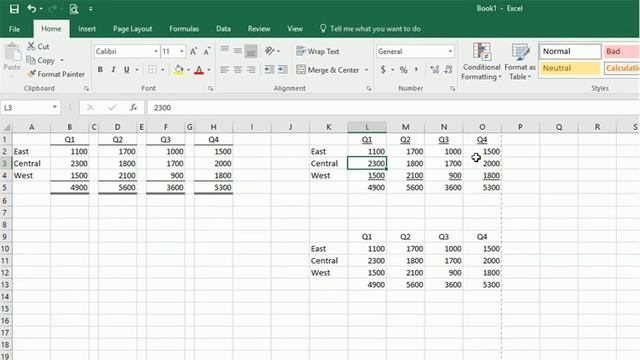Open Clipboard dialog launcher
640x360 pixels.
[x=86, y=88]
